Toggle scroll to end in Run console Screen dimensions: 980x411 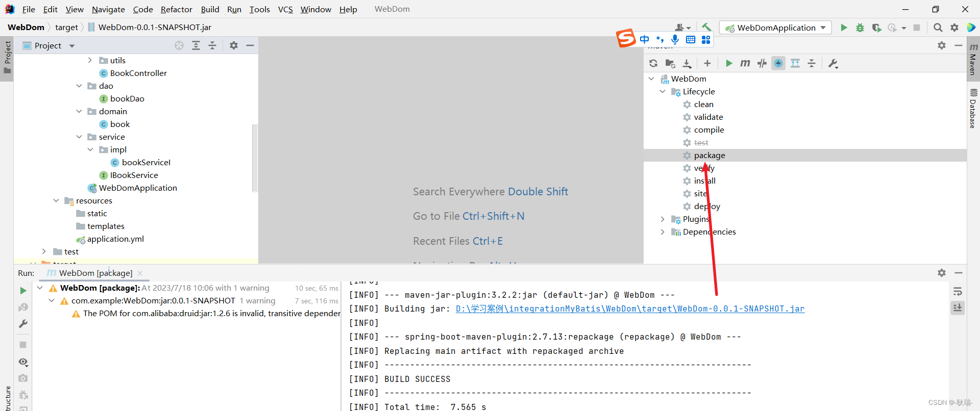tap(958, 308)
